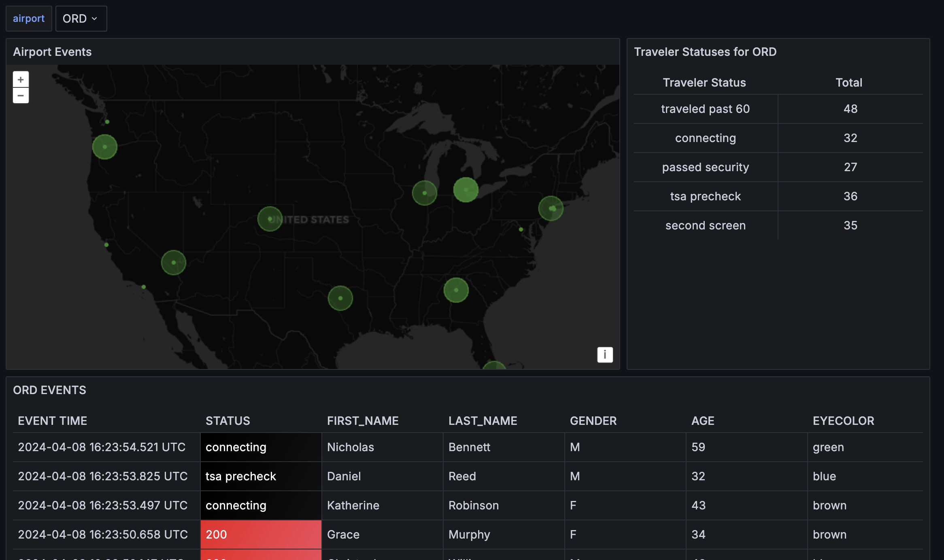The image size is (944, 560).
Task: Click the Denver map marker
Action: pos(270,219)
